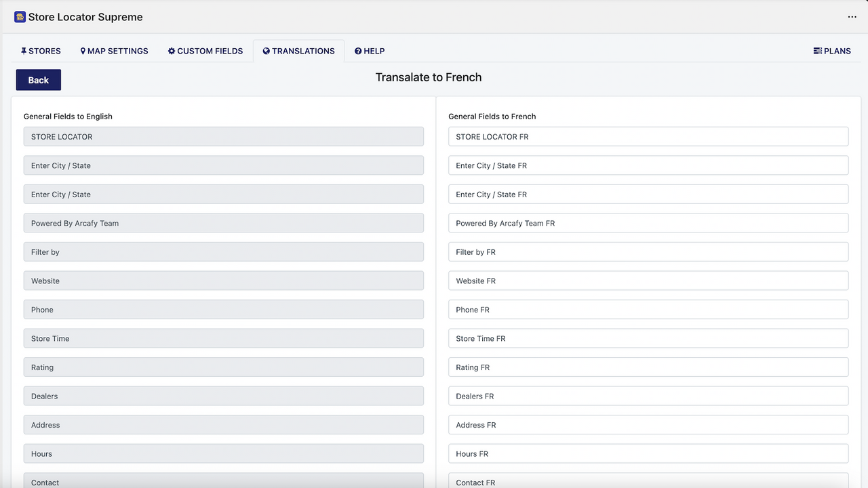
Task: Open the PLANS page
Action: (x=832, y=51)
